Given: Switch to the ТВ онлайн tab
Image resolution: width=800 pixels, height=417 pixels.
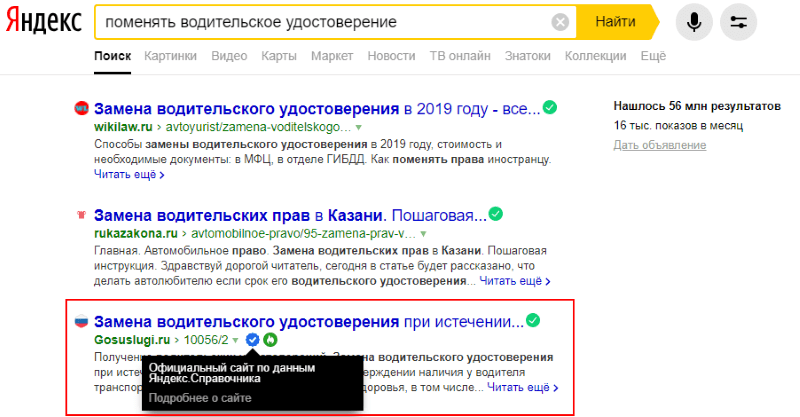Looking at the screenshot, I should click(x=460, y=56).
